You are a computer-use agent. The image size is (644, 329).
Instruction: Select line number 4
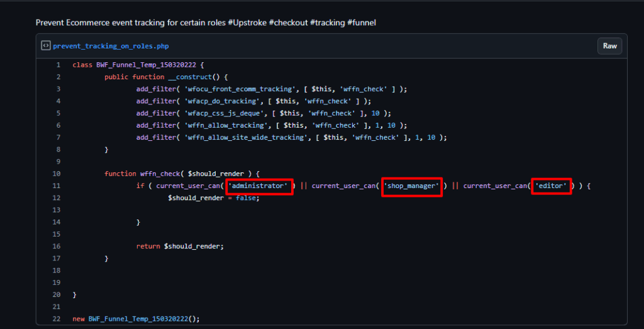[x=58, y=101]
